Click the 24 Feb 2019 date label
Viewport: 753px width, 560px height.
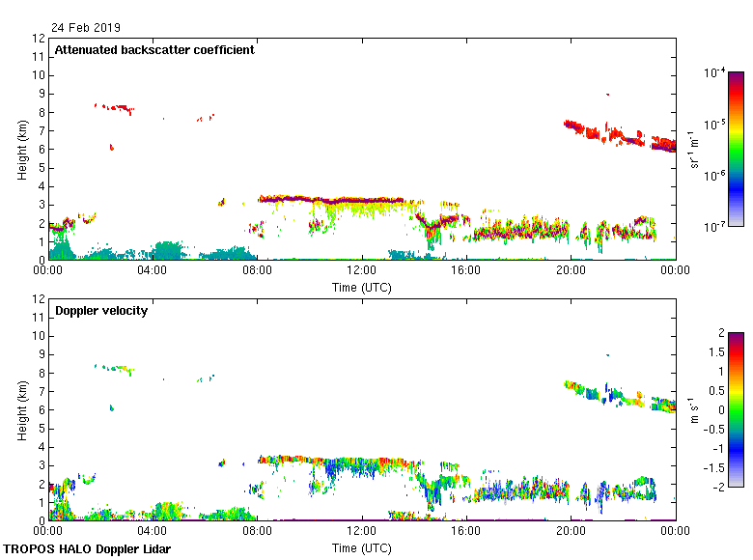86,28
